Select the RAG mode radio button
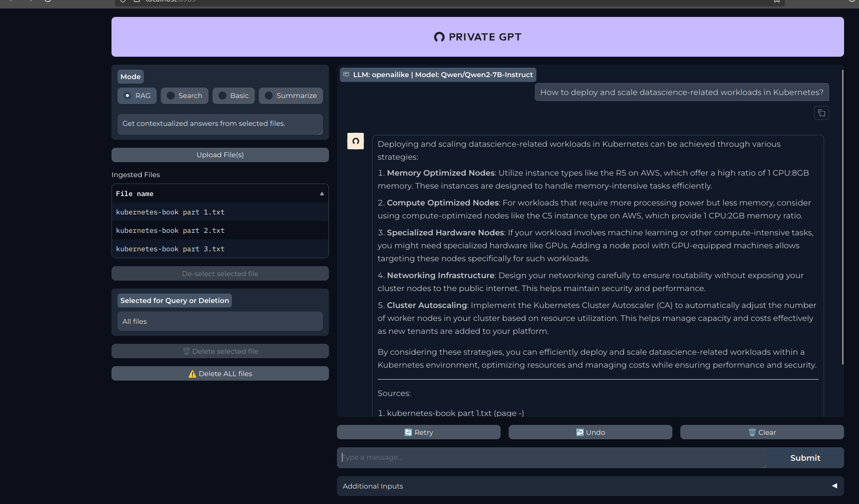The height and width of the screenshot is (504, 859). pyautogui.click(x=127, y=96)
